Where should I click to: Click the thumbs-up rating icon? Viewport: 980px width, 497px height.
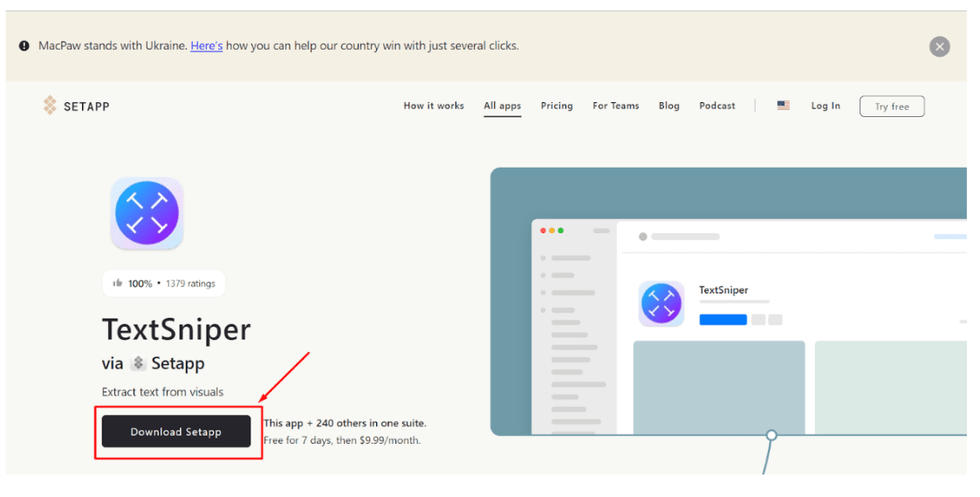pyautogui.click(x=117, y=283)
